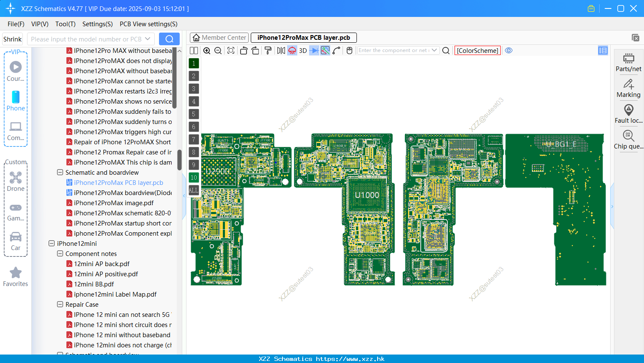644x363 pixels.
Task: Select the paint roller highlight tool
Action: click(x=268, y=50)
